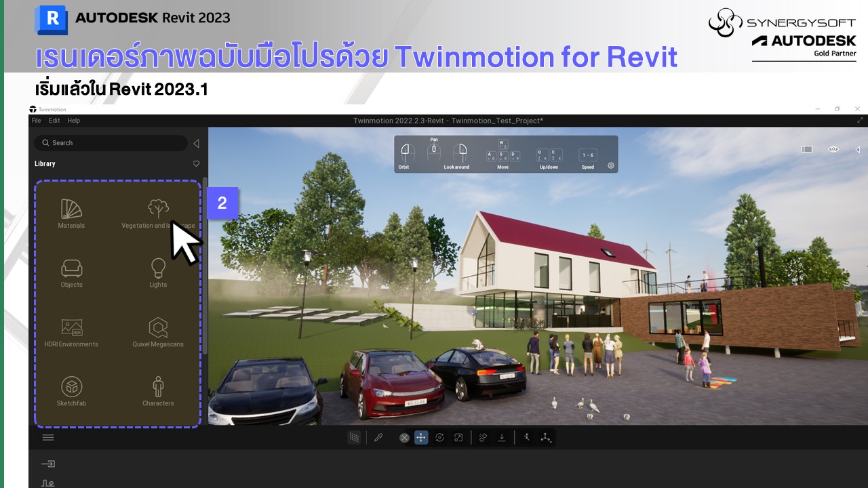Image resolution: width=868 pixels, height=488 pixels.
Task: Open the Materials library category
Action: coord(71,213)
